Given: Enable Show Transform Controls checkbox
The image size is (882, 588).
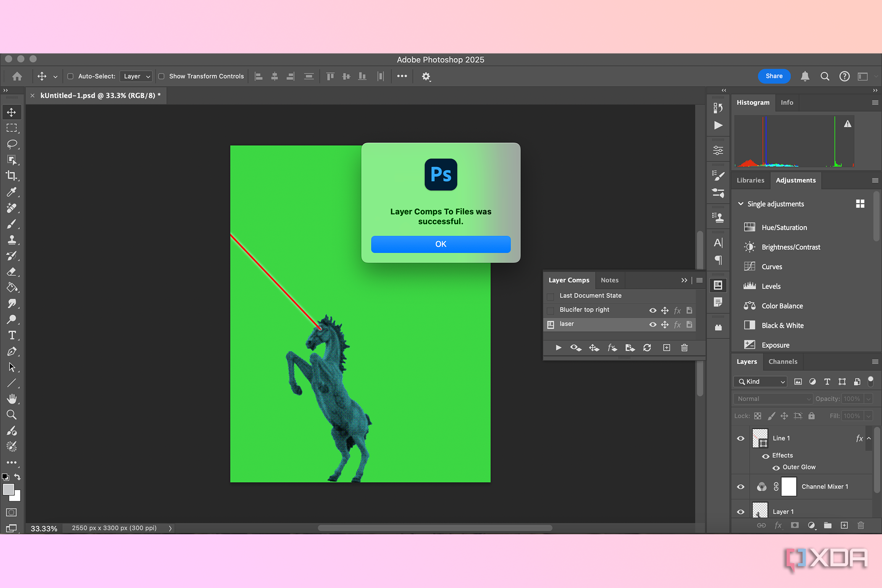Looking at the screenshot, I should tap(161, 76).
